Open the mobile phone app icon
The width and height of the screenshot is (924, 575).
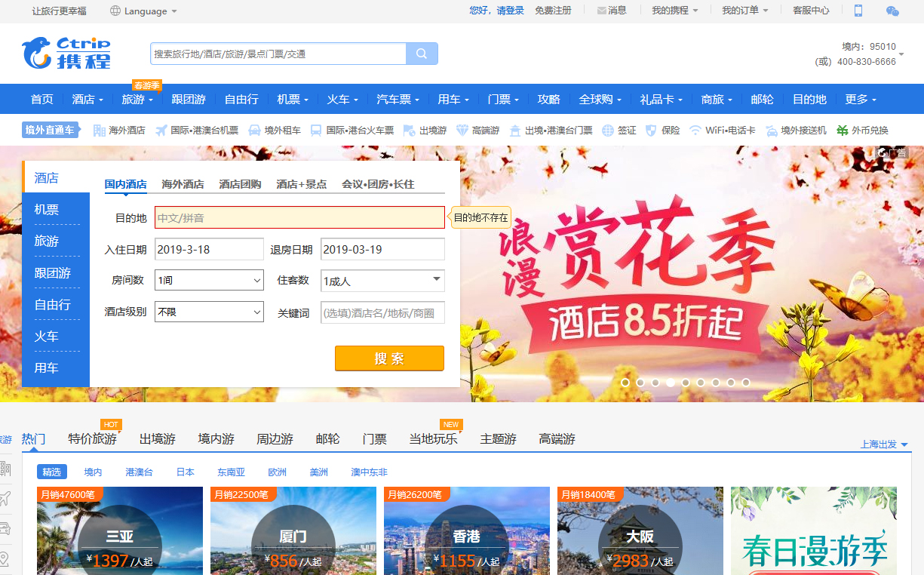(x=858, y=11)
